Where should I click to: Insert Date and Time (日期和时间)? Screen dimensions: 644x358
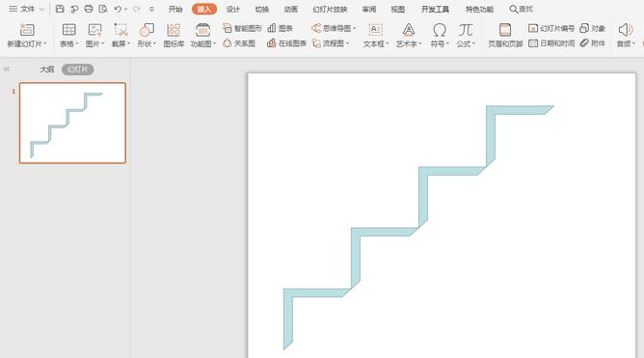(x=551, y=43)
